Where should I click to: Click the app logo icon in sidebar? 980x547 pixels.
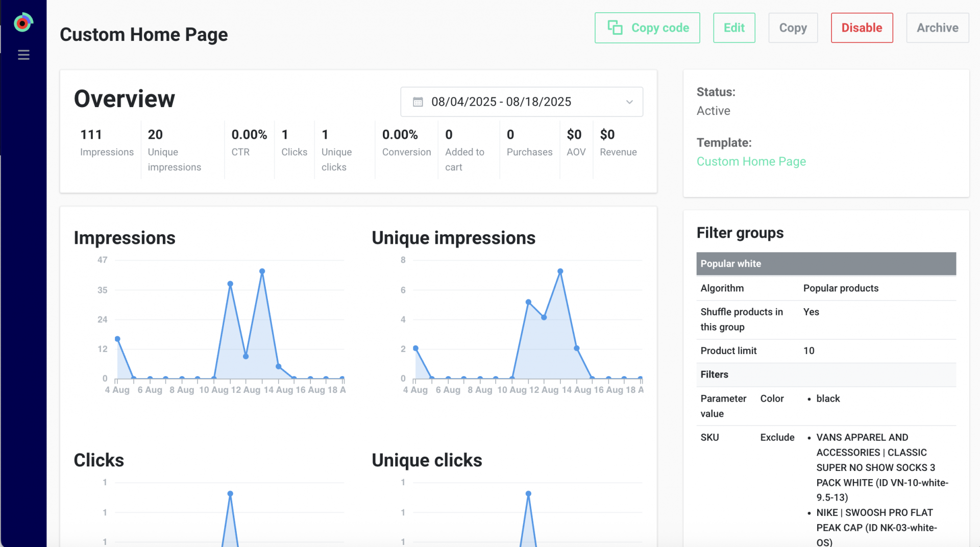click(x=23, y=23)
